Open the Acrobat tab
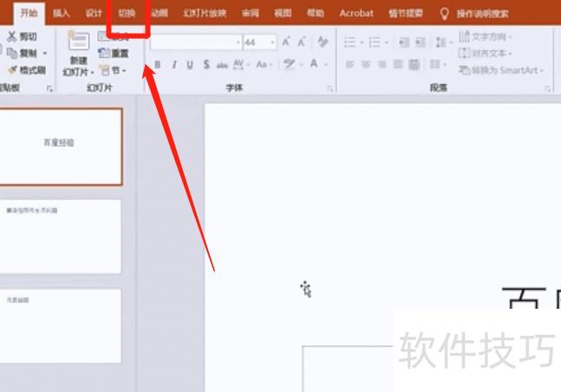This screenshot has height=392, width=561. (x=356, y=13)
